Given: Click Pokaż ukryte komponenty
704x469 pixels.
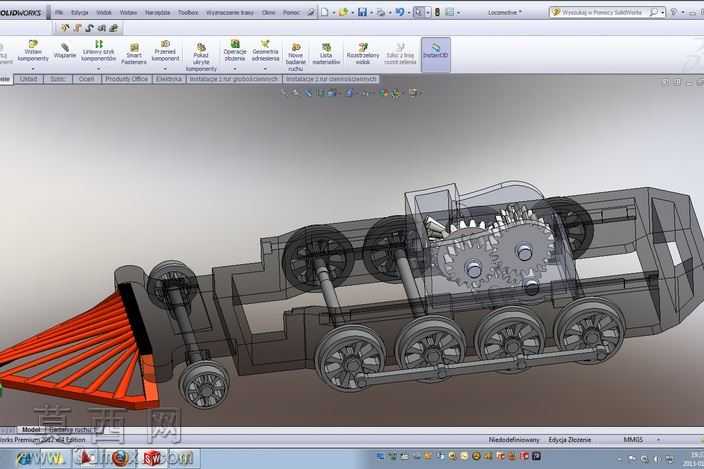Looking at the screenshot, I should [x=201, y=57].
